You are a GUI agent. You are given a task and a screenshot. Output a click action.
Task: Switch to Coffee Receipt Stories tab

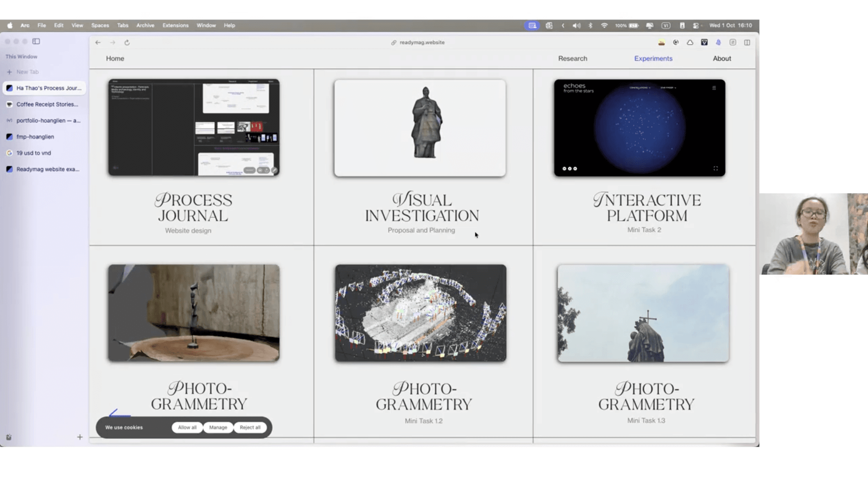(x=47, y=104)
